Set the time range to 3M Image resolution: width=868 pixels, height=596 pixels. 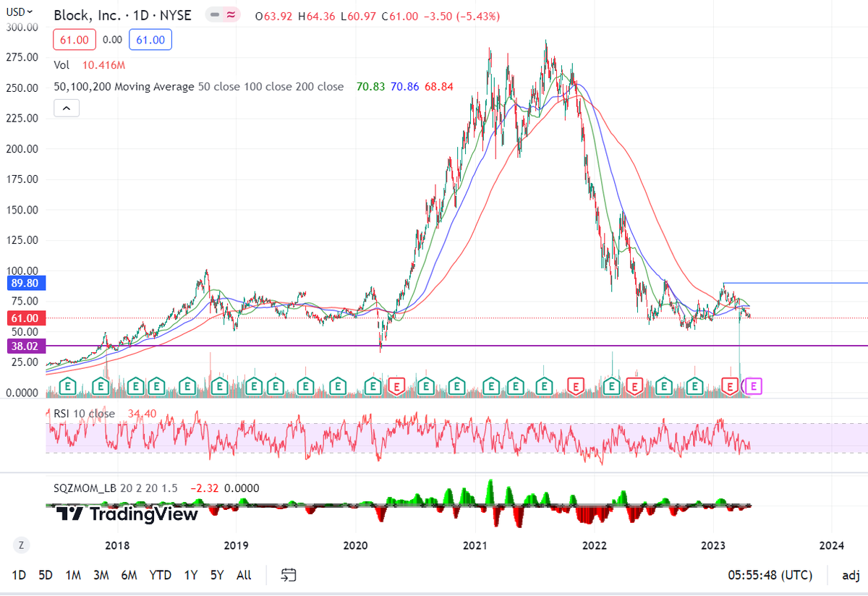pyautogui.click(x=101, y=575)
